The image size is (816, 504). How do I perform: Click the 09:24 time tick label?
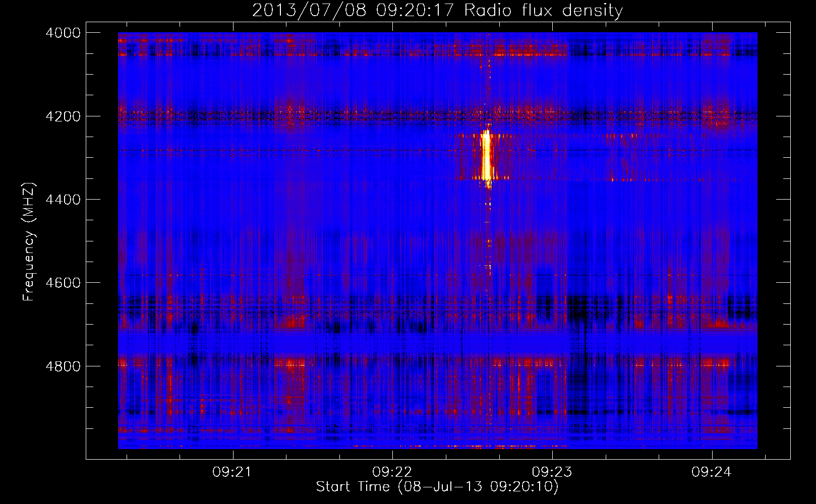(x=712, y=472)
